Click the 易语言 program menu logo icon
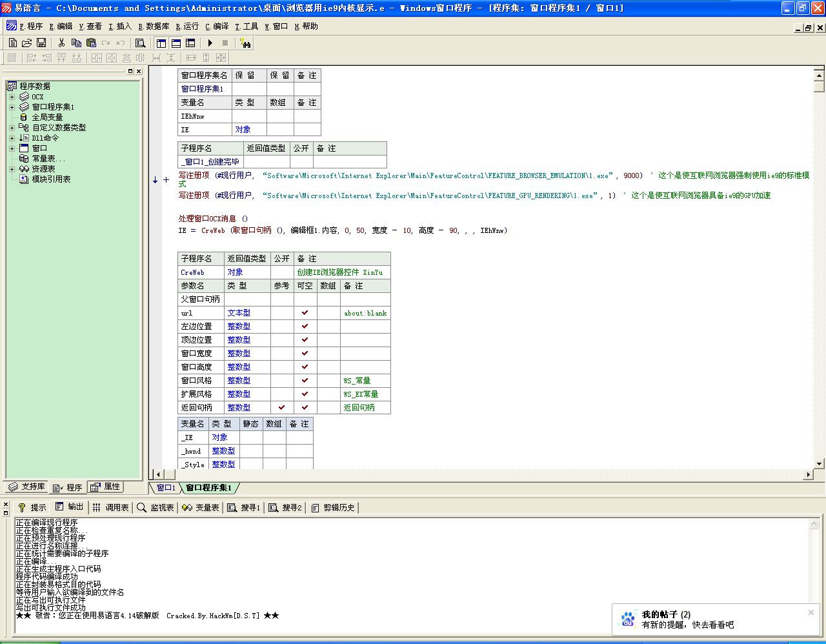The width and height of the screenshot is (826, 644). (11, 26)
